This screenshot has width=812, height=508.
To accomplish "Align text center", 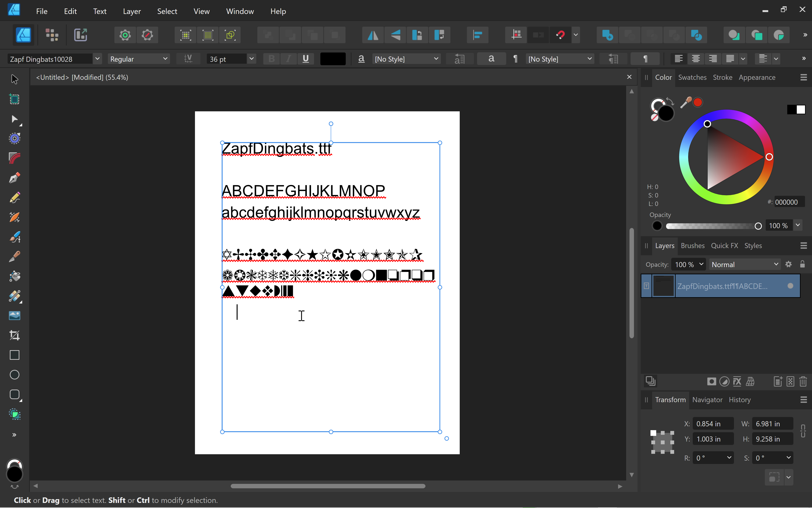I will [x=695, y=59].
